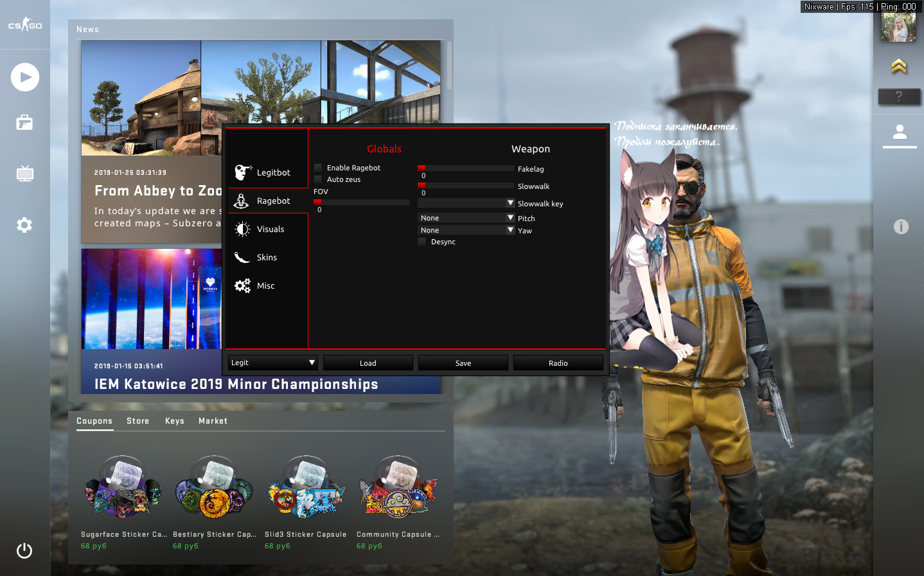
Task: Click the Load config button
Action: pos(368,363)
